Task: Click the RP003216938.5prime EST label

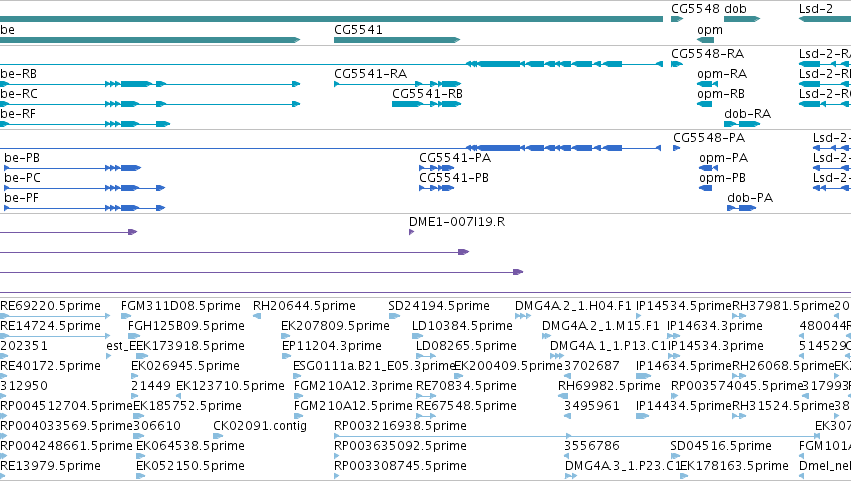Action: [x=400, y=427]
